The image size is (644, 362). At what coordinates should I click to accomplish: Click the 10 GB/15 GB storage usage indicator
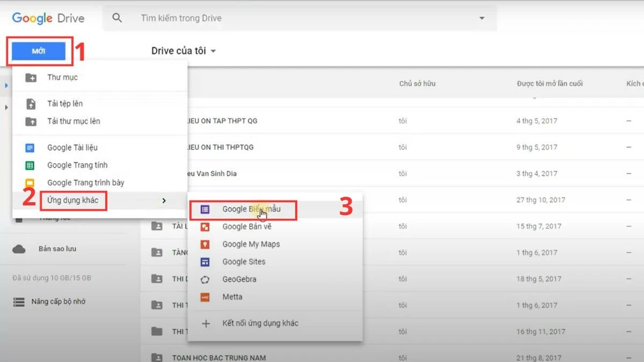click(x=51, y=278)
